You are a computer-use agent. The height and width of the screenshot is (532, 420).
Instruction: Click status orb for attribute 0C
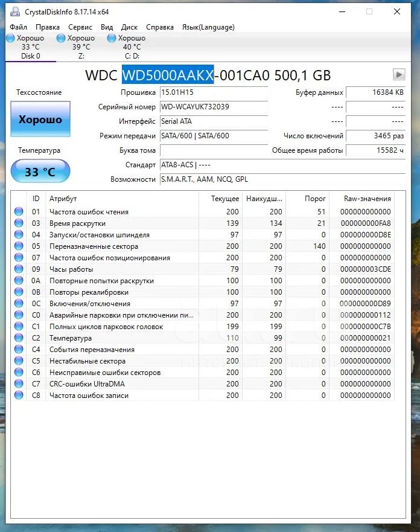[19, 303]
